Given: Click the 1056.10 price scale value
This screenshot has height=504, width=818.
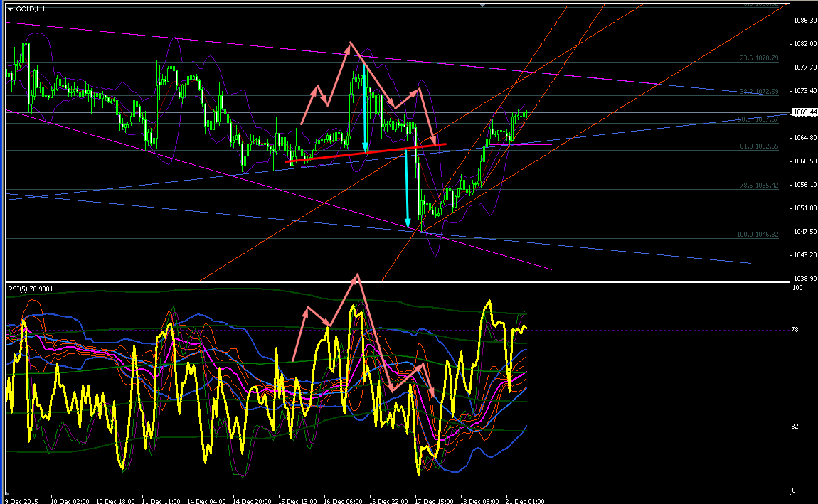Looking at the screenshot, I should tap(805, 185).
